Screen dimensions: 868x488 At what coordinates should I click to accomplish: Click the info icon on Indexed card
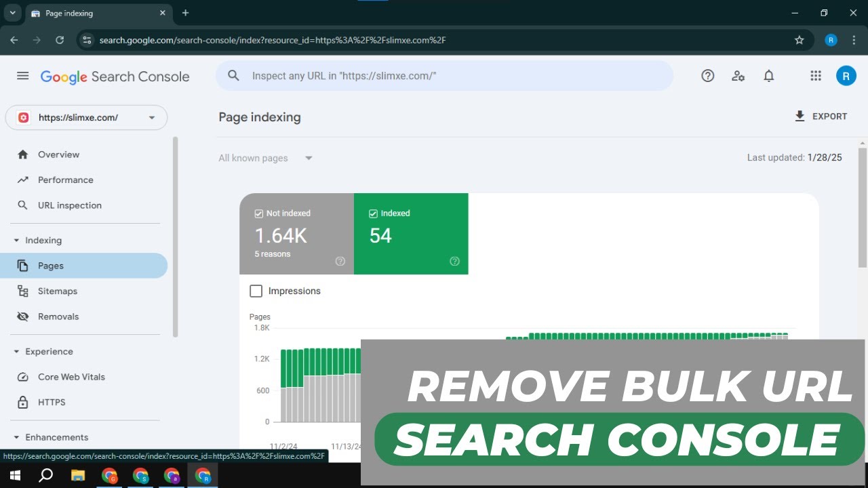pyautogui.click(x=455, y=261)
